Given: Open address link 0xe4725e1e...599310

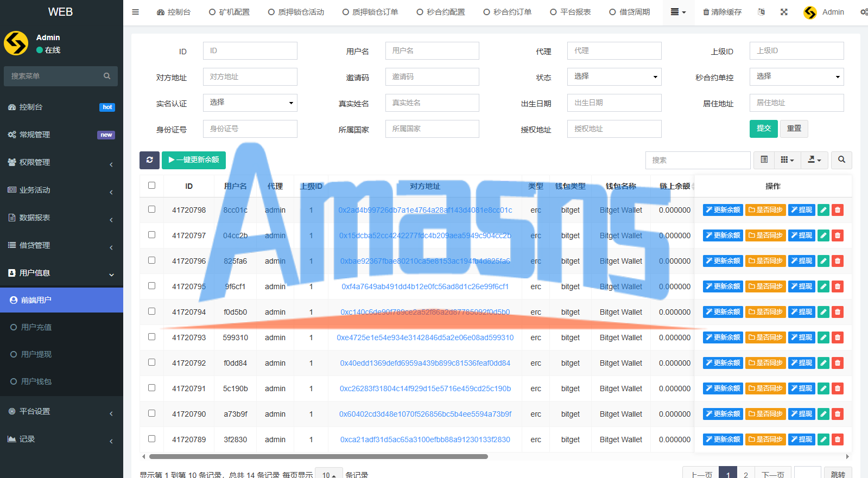Looking at the screenshot, I should coord(425,337).
